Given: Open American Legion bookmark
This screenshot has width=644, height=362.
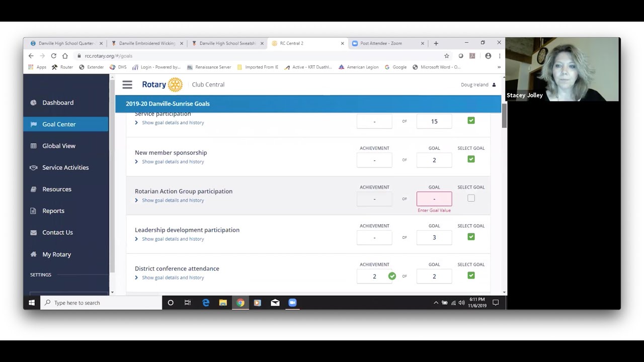Looking at the screenshot, I should point(358,67).
